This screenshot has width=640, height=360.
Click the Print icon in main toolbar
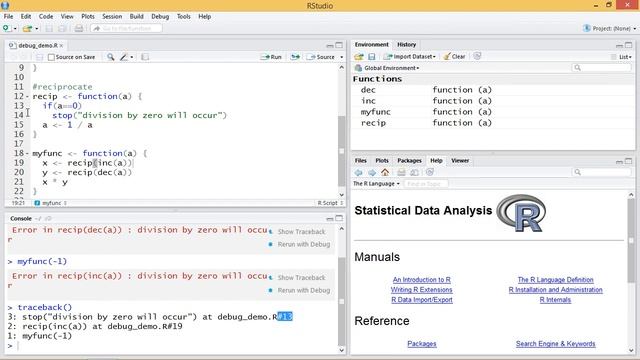point(79,29)
